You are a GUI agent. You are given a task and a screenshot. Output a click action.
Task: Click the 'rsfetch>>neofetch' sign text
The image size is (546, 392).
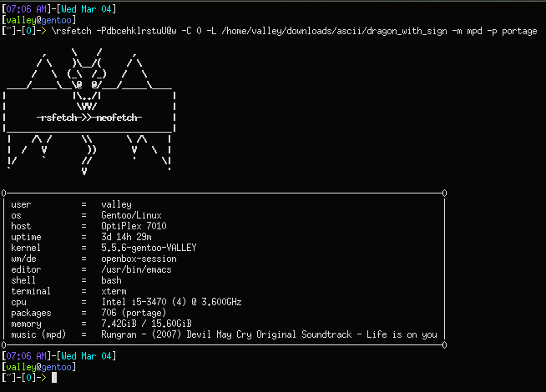[89, 118]
